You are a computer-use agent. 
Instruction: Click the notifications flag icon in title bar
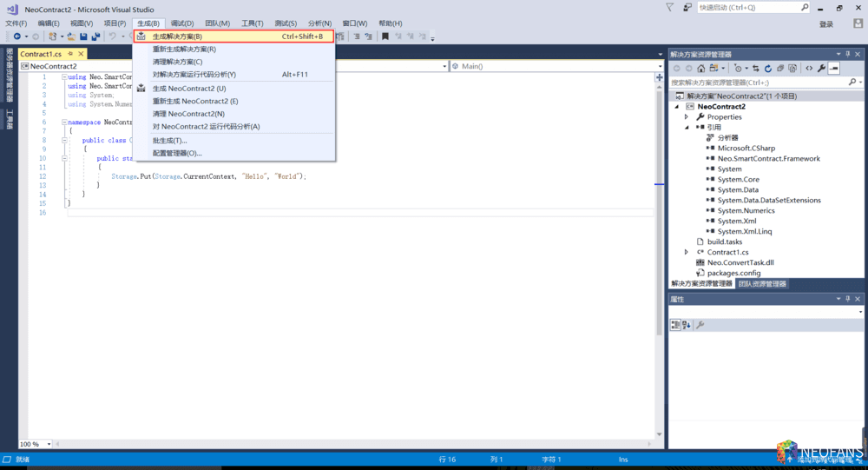[x=669, y=7]
